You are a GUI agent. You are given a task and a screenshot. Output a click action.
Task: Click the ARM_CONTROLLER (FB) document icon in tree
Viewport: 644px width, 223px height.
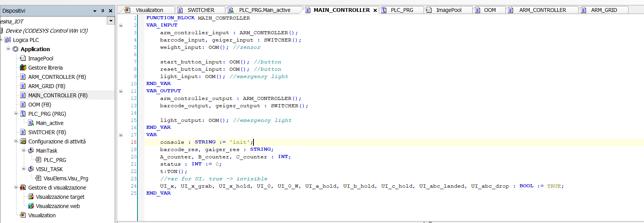23,77
